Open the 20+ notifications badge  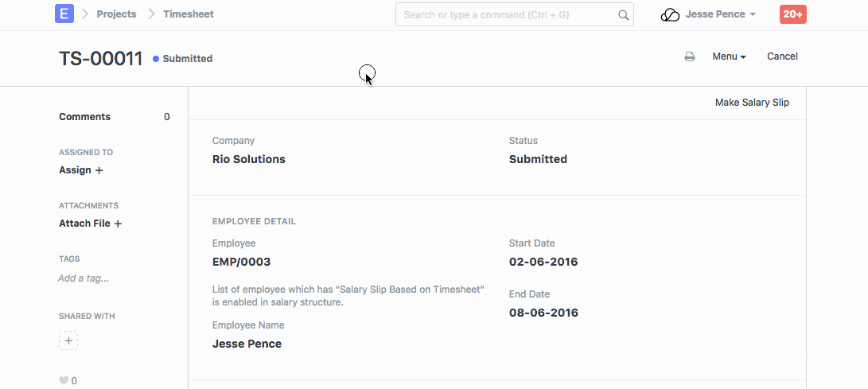[793, 14]
